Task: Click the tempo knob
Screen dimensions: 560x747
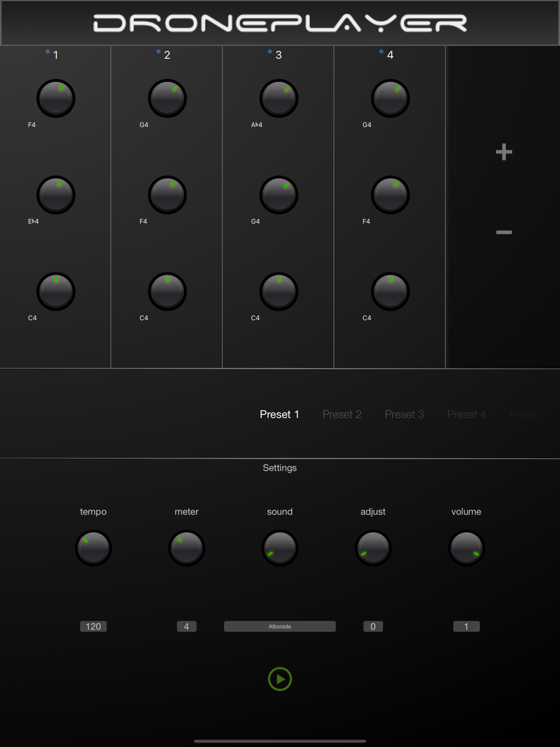Action: point(94,548)
